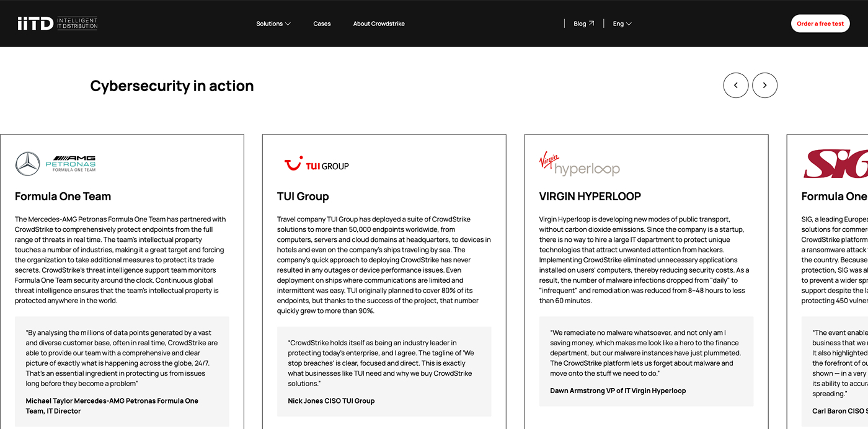The height and width of the screenshot is (429, 868).
Task: Open About Crowdstrike page
Action: click(x=379, y=24)
